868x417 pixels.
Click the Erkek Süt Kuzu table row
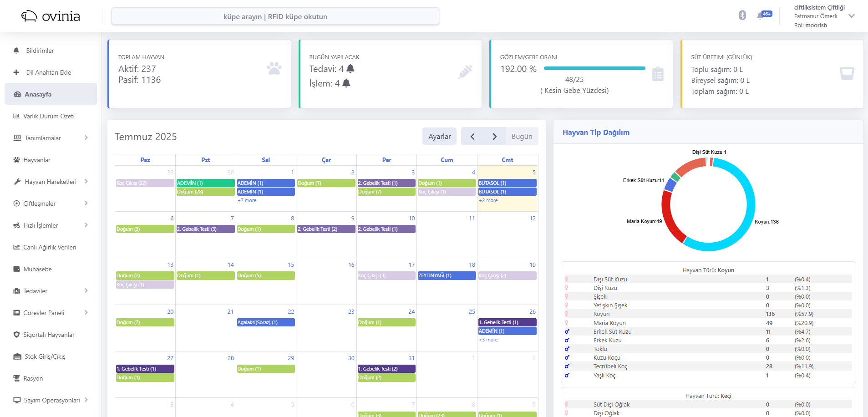pyautogui.click(x=708, y=331)
